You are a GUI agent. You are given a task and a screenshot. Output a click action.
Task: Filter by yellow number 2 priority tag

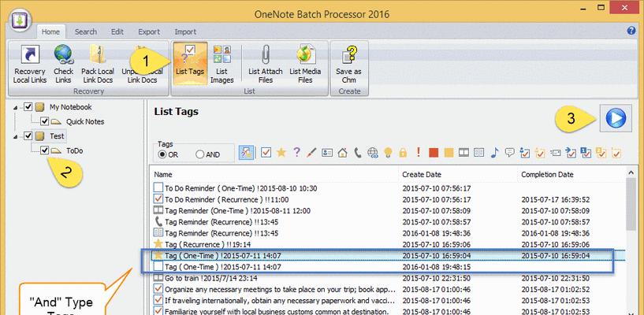pyautogui.click(x=601, y=153)
